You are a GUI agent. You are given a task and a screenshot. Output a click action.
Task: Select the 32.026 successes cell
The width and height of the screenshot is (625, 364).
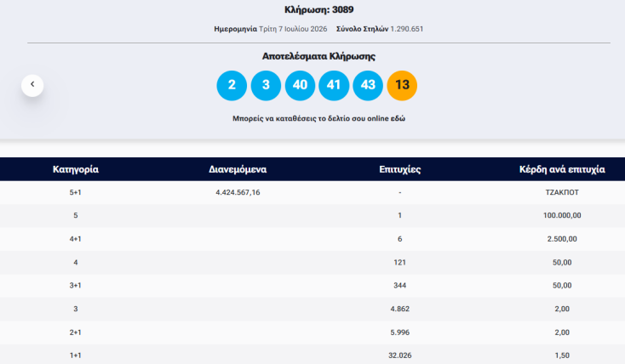coord(400,355)
